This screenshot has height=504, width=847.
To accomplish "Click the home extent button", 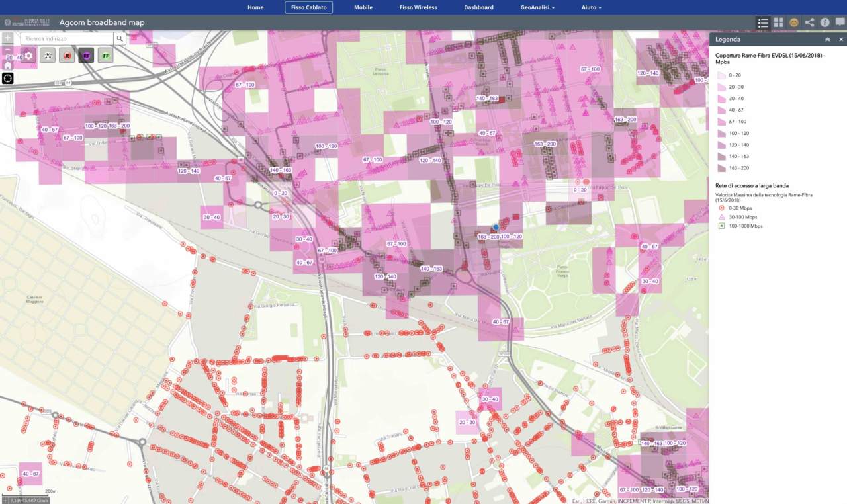I will click(8, 65).
